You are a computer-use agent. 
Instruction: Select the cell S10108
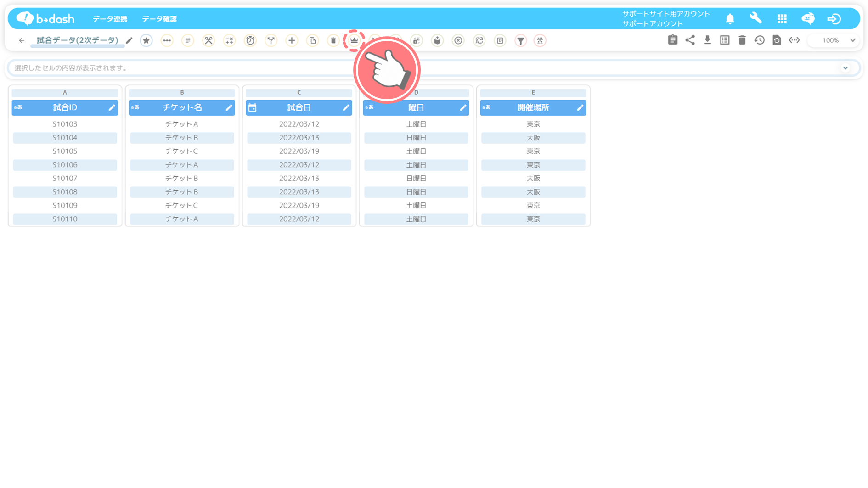[65, 192]
